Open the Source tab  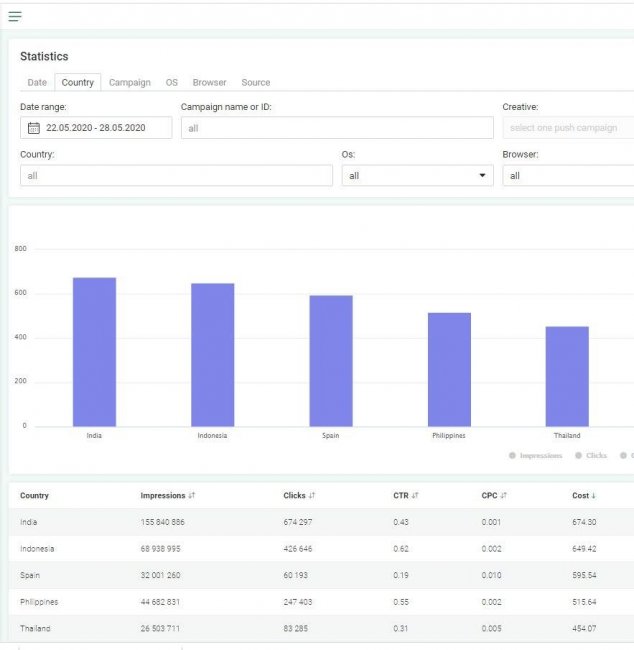pos(255,82)
